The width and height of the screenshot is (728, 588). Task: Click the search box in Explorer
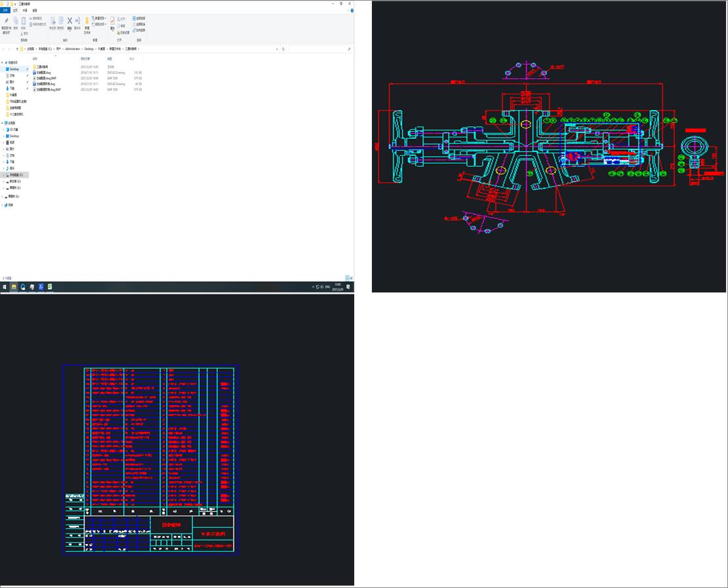point(318,49)
